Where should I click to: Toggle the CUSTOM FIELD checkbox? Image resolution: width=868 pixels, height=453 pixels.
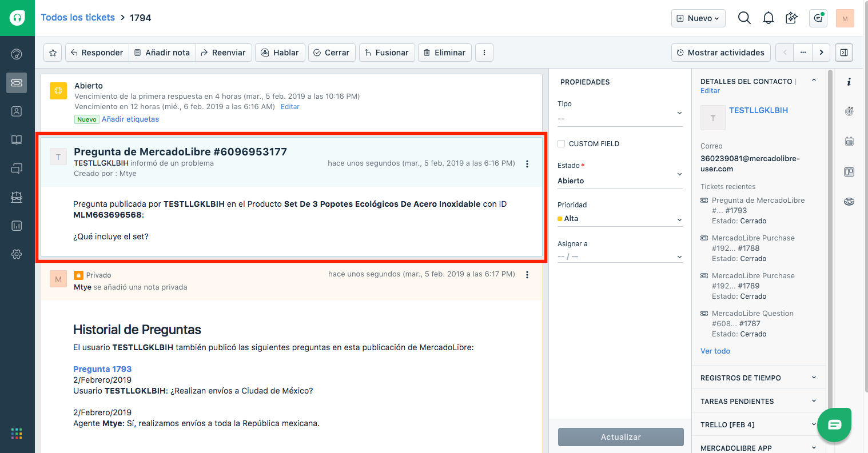(x=562, y=144)
